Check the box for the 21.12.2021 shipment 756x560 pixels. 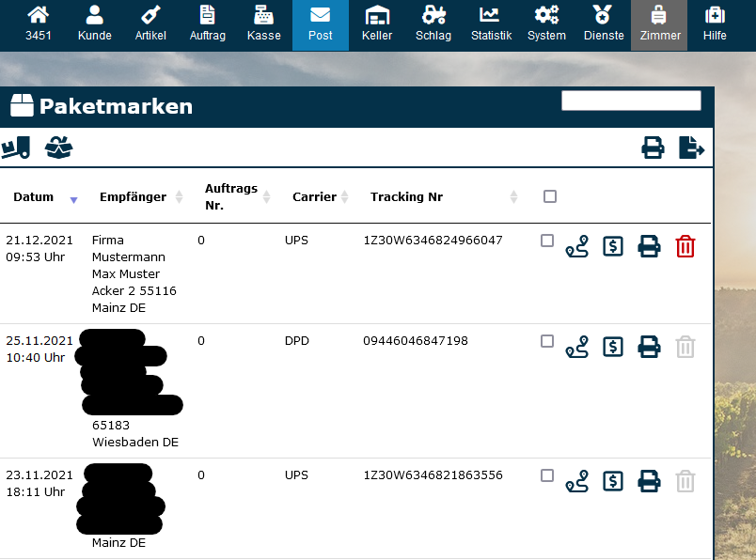tap(547, 241)
